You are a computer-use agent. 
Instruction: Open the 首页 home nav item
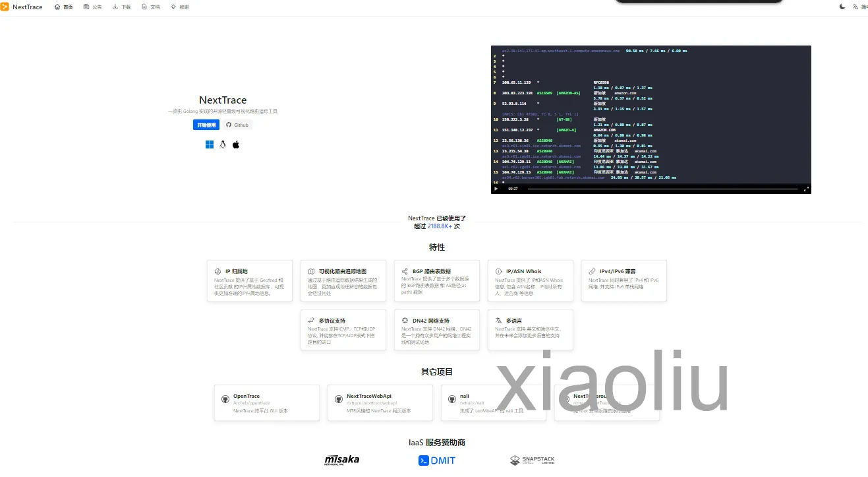click(63, 7)
